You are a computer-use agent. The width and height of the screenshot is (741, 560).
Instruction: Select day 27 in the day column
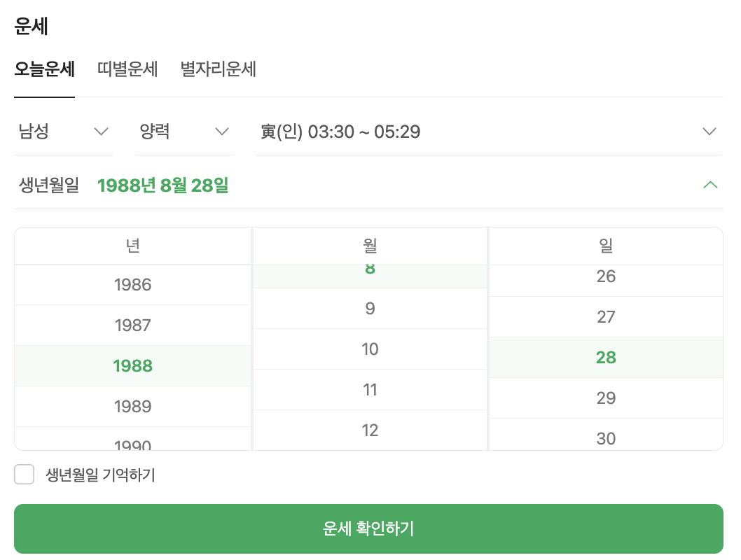[x=606, y=316]
